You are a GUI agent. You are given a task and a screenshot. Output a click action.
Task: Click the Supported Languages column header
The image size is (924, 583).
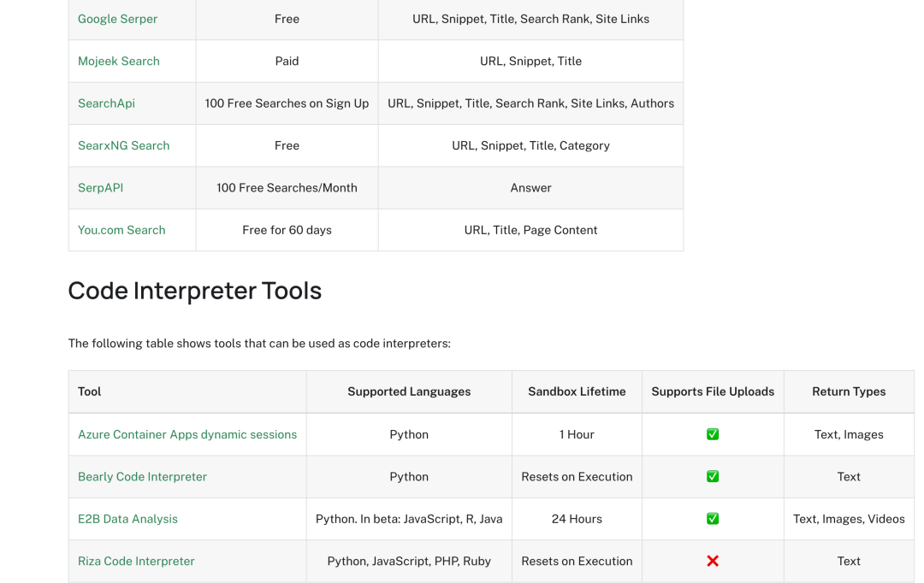pyautogui.click(x=409, y=392)
